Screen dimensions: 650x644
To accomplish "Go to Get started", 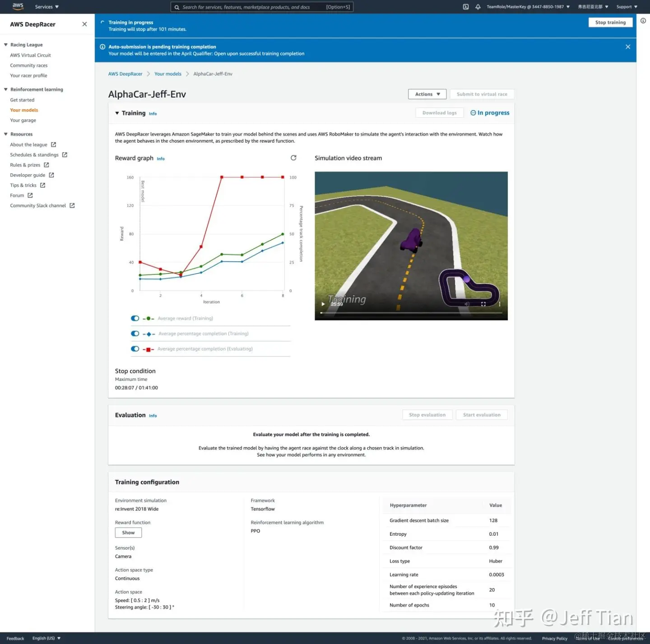I will click(22, 100).
